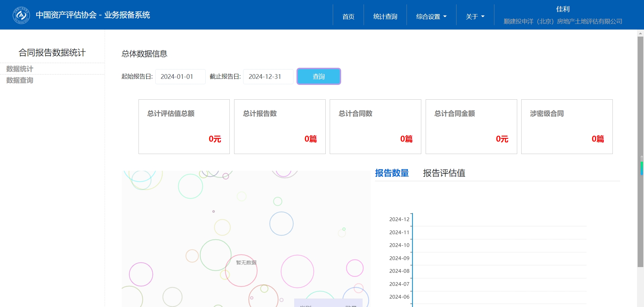Expand the 关于 dropdown menu
Viewport: 644px width, 307px height.
475,16
